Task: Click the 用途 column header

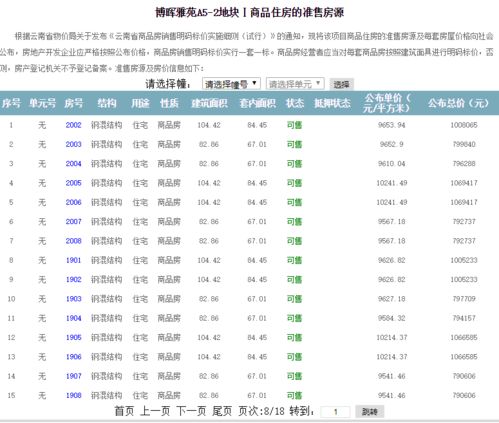Action: coord(140,103)
